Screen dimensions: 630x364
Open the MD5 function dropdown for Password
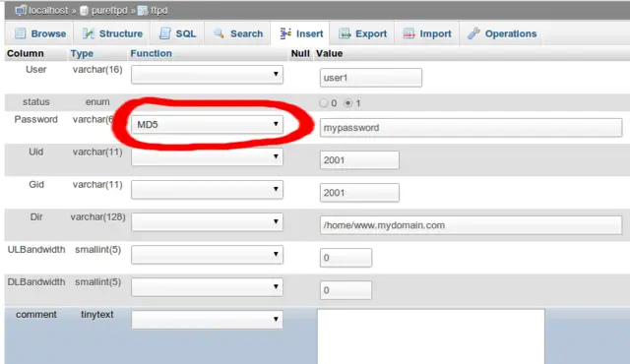coord(207,124)
